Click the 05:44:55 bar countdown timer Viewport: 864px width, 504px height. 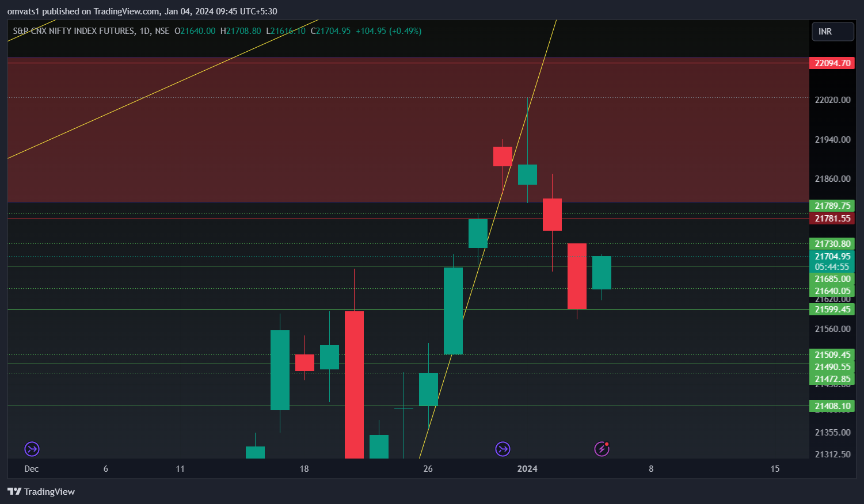tap(832, 267)
